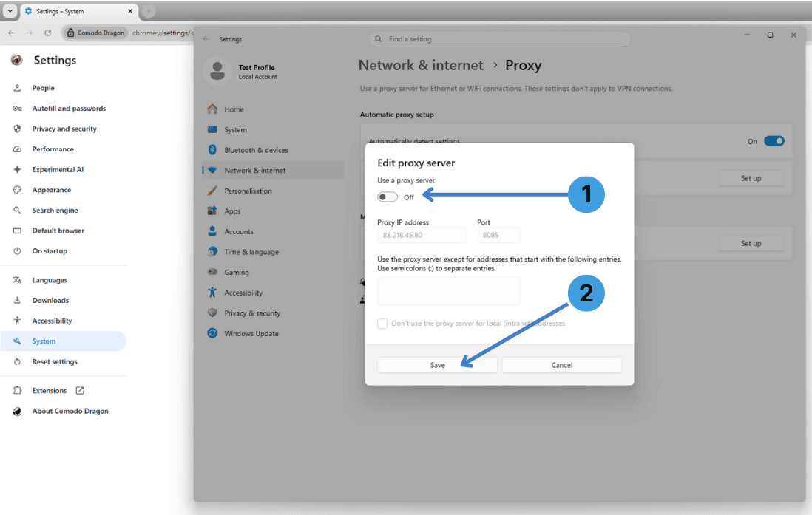Click the Settings window back arrow
This screenshot has height=515, width=812.
[x=206, y=39]
